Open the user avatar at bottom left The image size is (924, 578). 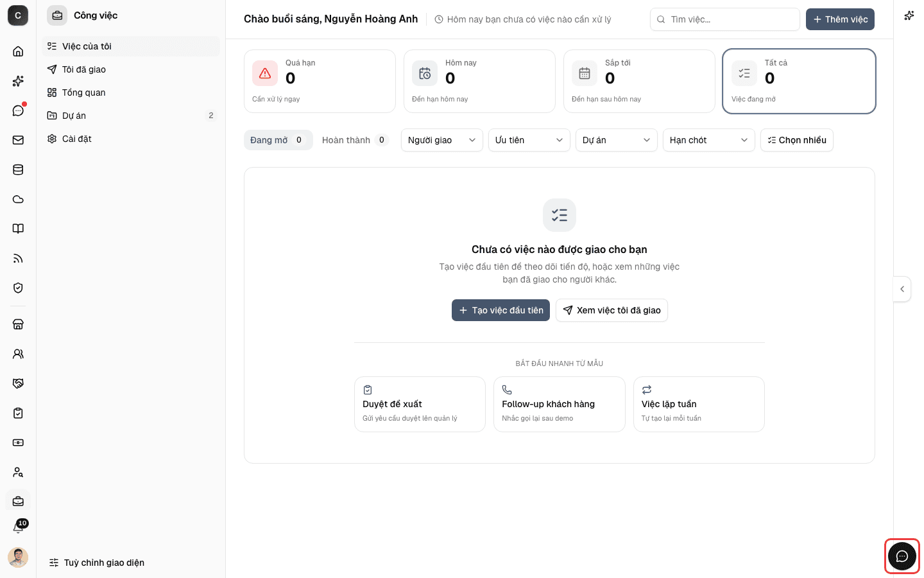click(x=18, y=557)
